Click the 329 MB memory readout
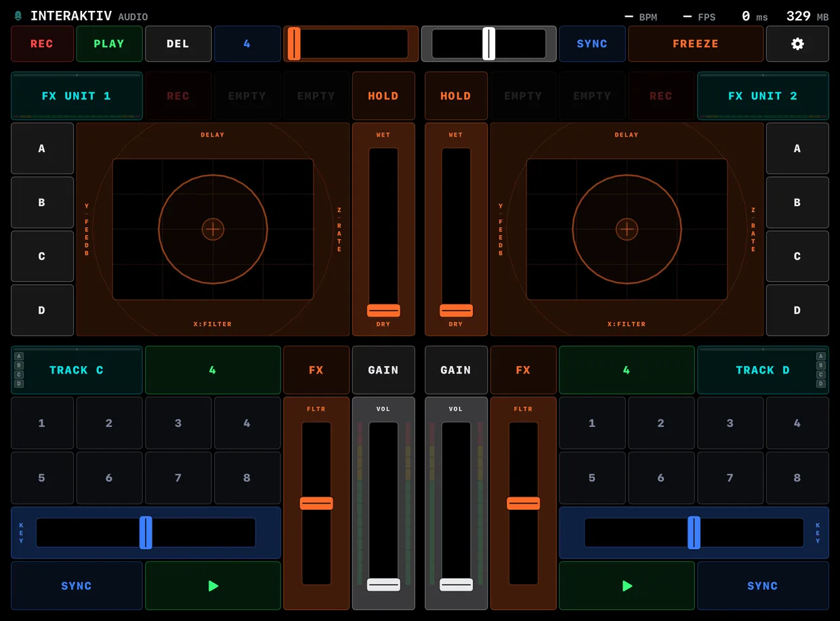This screenshot has height=621, width=840. (807, 16)
